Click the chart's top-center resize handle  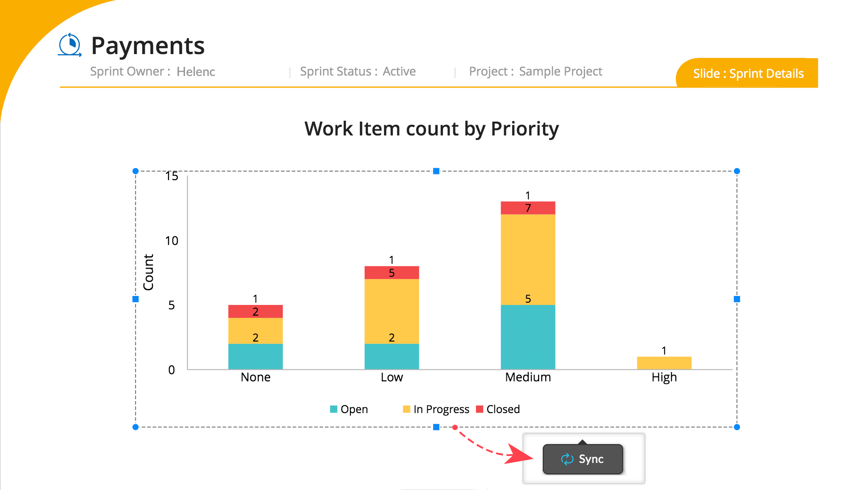pyautogui.click(x=436, y=171)
